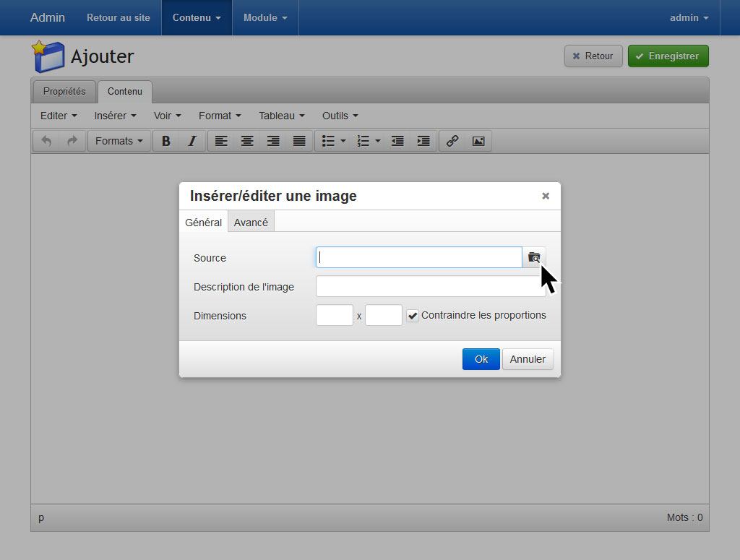Image resolution: width=740 pixels, height=560 pixels.
Task: Uncheck Contraindre les proportions checkbox
Action: pyautogui.click(x=413, y=316)
